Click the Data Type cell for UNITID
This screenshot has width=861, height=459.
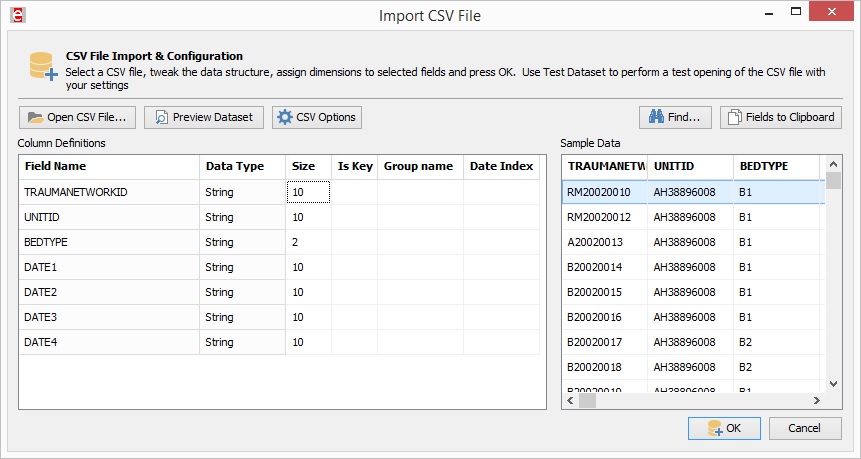point(242,217)
